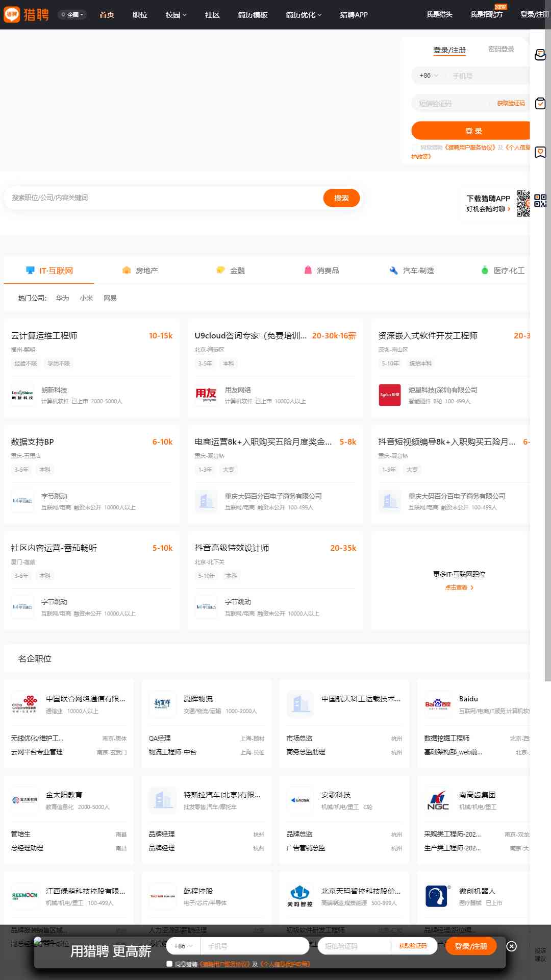This screenshot has width=551, height=980.
Task: Open hot company 网易
Action: [110, 298]
